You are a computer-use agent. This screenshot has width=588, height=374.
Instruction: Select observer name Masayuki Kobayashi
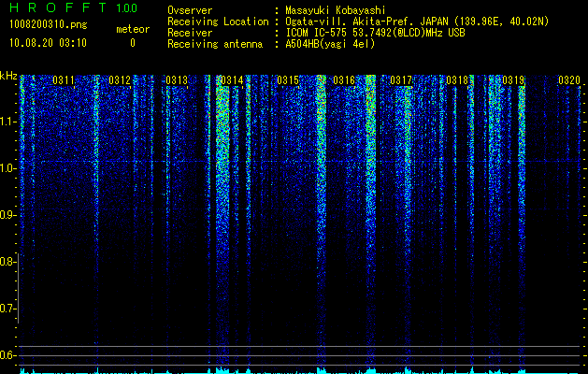tap(335, 10)
